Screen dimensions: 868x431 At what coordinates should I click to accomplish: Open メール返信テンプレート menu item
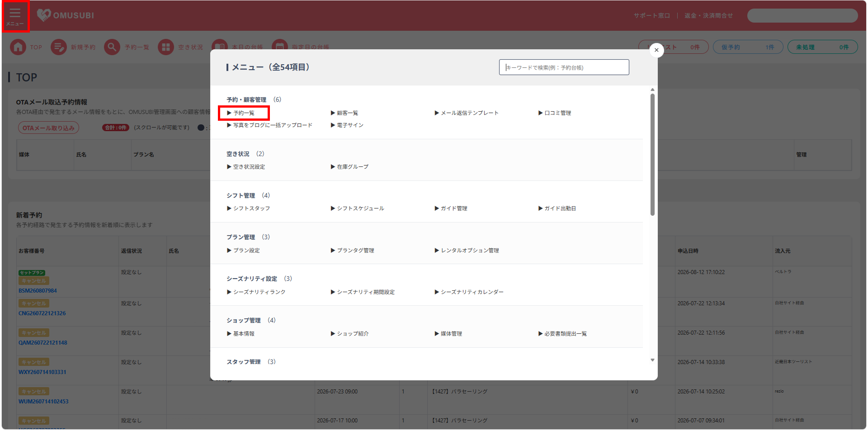click(467, 113)
